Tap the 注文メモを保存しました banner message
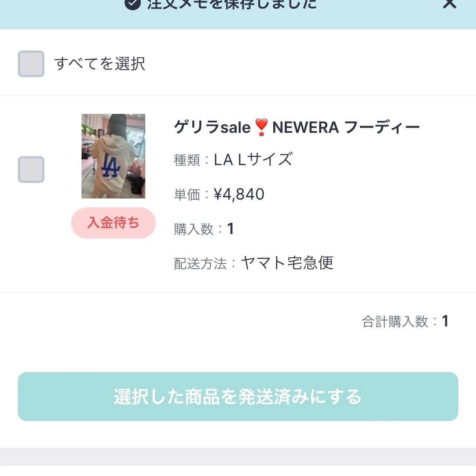Screen dimensions: 476x476 (232, 4)
